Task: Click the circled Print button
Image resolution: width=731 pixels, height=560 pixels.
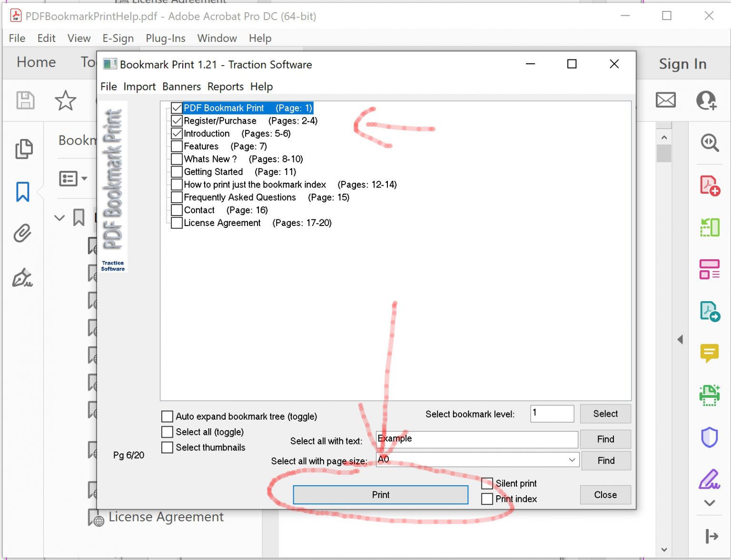Action: [x=380, y=494]
